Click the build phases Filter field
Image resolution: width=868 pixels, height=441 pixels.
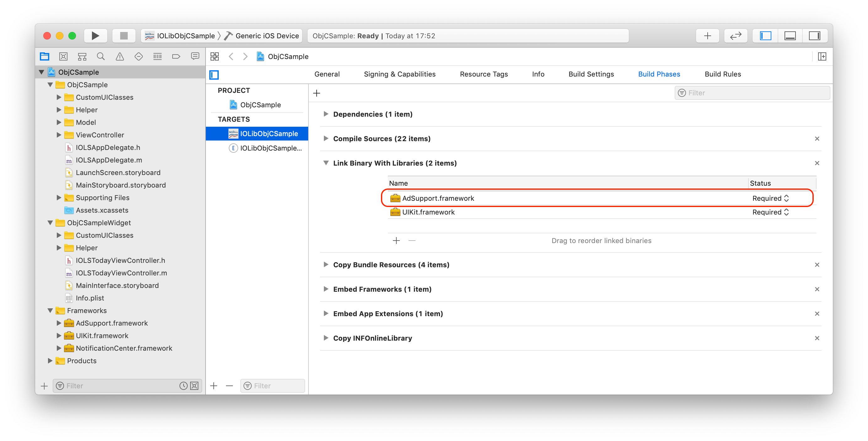(752, 93)
